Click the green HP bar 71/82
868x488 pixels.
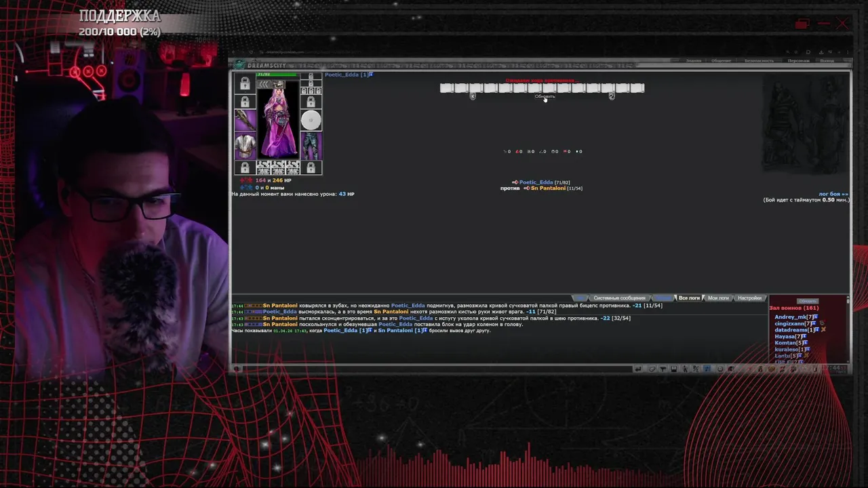click(x=277, y=75)
